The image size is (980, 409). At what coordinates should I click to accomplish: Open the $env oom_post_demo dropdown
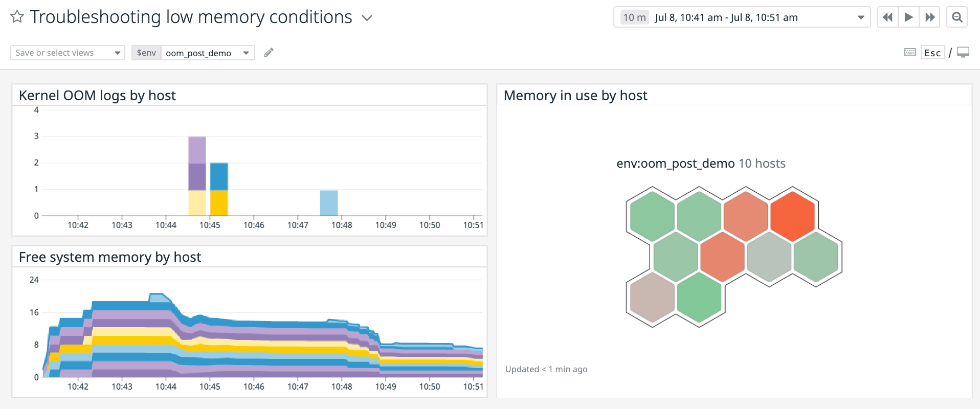coord(208,53)
